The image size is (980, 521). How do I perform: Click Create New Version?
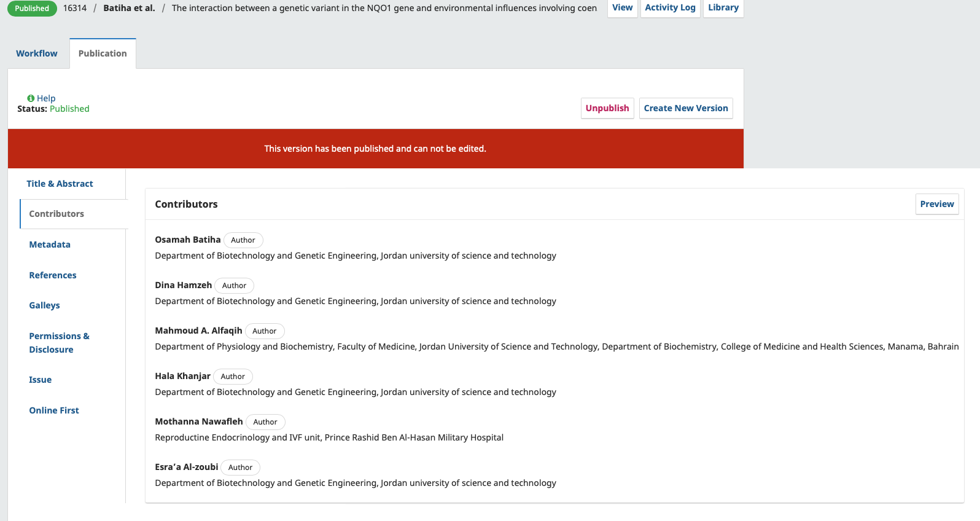685,108
